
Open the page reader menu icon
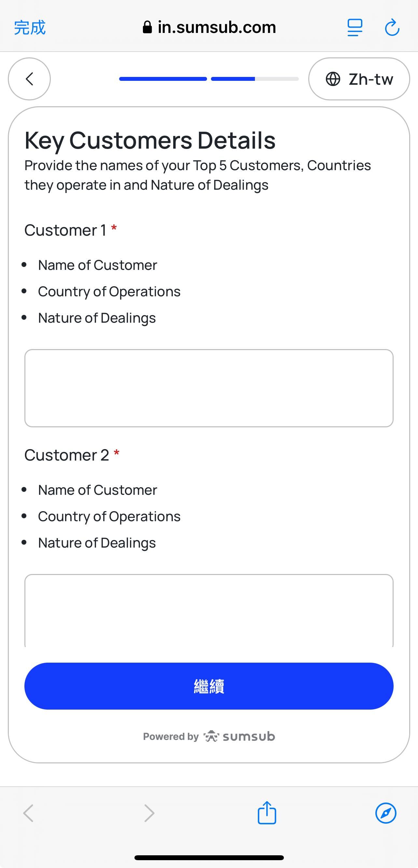(x=355, y=28)
